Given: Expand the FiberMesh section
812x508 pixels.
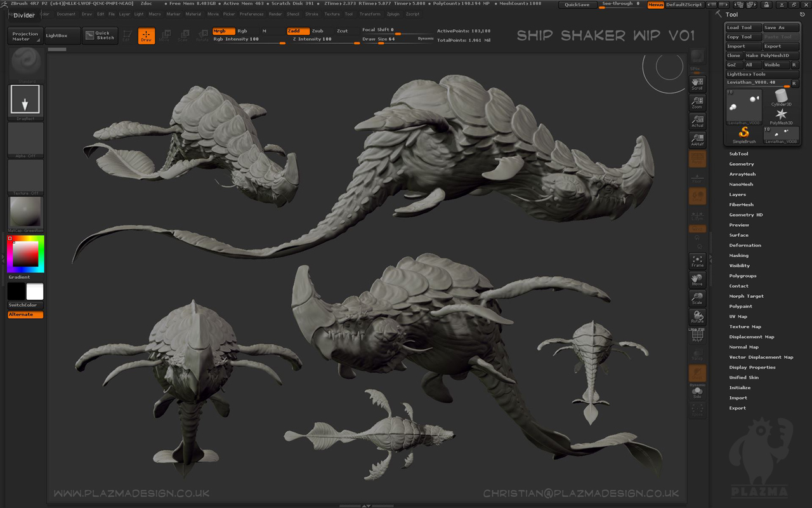Looking at the screenshot, I should pyautogui.click(x=741, y=204).
